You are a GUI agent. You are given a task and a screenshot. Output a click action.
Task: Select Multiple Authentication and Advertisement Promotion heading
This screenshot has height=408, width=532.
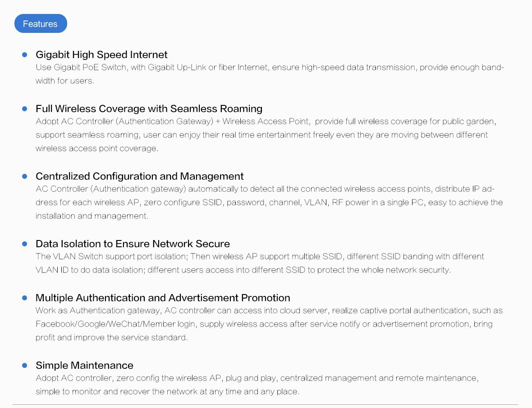point(163,298)
